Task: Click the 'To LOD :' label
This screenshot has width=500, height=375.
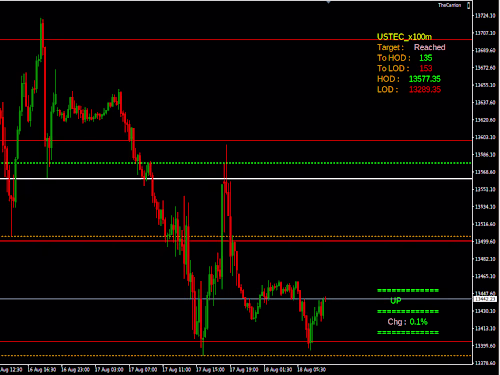Action: point(393,68)
